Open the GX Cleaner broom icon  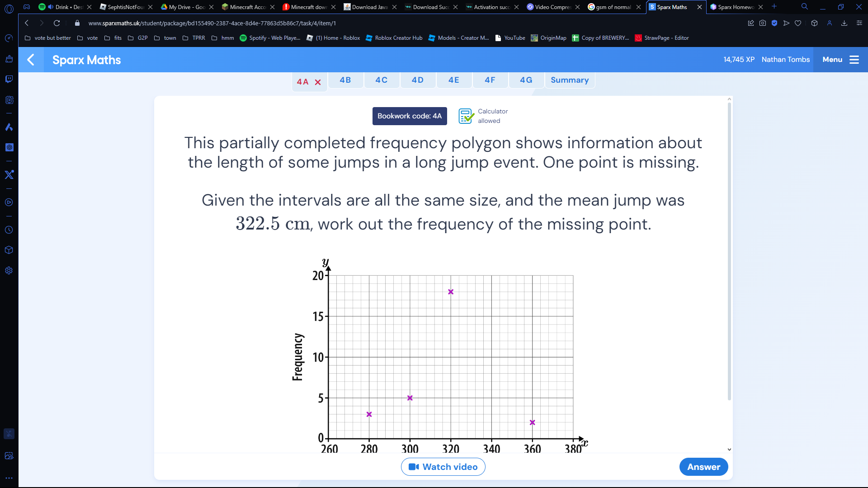point(9,59)
